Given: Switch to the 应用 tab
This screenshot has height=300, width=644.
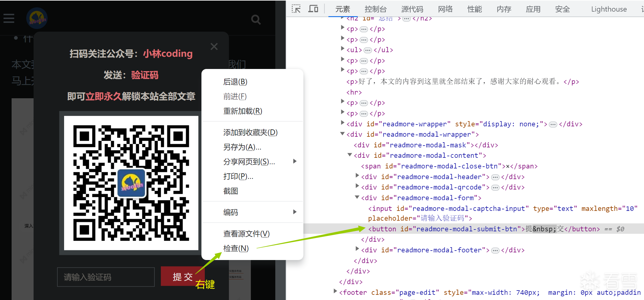Looking at the screenshot, I should 533,9.
